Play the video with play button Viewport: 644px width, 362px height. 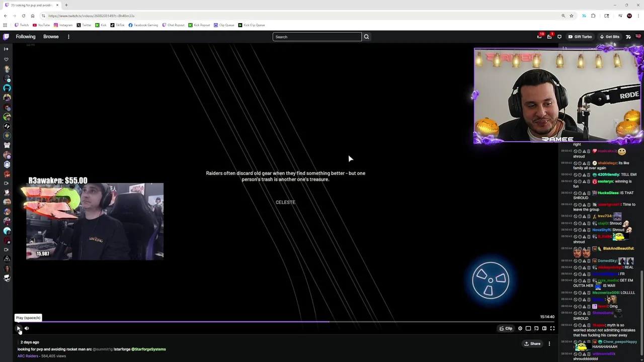tap(19, 328)
